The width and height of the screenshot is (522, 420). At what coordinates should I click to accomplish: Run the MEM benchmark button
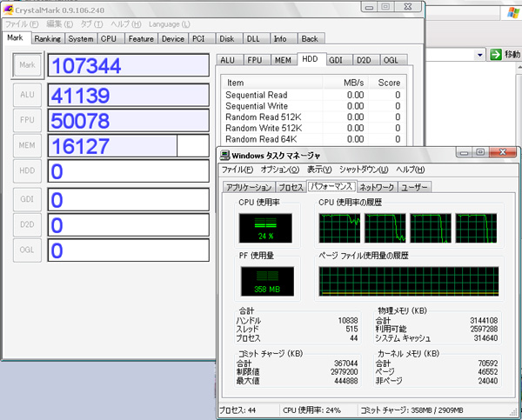coord(27,145)
